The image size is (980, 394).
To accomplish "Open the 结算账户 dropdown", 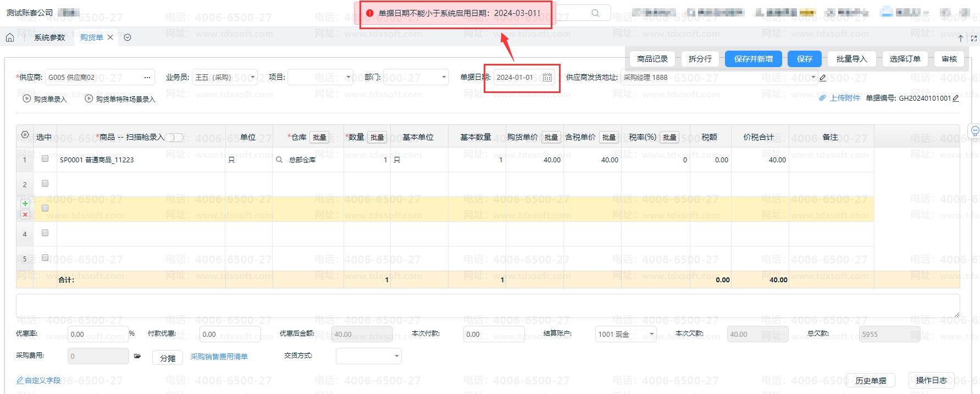I will [651, 334].
